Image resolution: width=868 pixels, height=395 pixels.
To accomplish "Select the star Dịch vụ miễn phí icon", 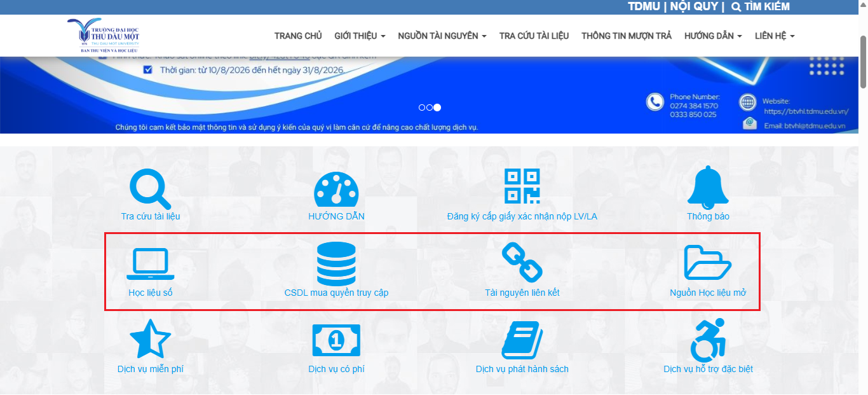I will pyautogui.click(x=151, y=340).
